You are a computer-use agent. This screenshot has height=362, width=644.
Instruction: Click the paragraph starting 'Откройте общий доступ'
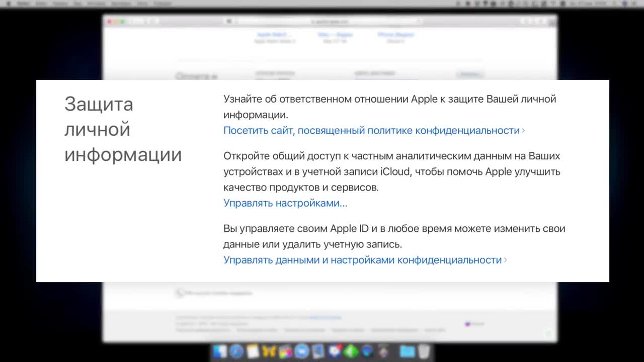click(x=391, y=171)
